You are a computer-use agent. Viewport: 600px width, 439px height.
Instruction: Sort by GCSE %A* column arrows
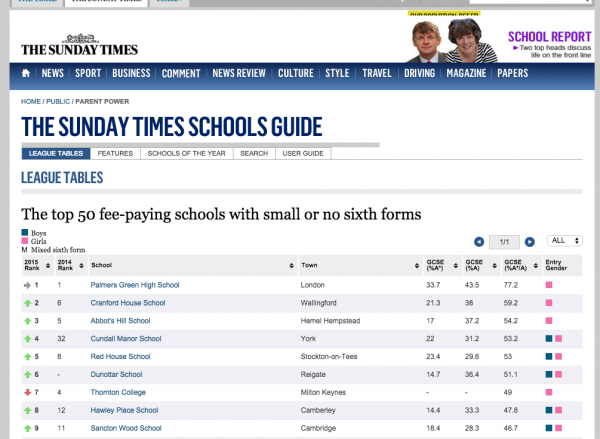tap(455, 265)
